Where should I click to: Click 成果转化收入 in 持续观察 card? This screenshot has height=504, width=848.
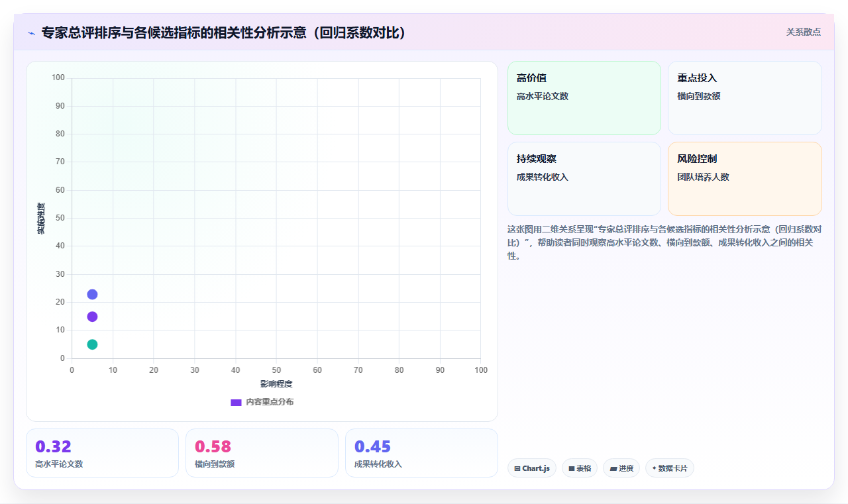click(543, 177)
